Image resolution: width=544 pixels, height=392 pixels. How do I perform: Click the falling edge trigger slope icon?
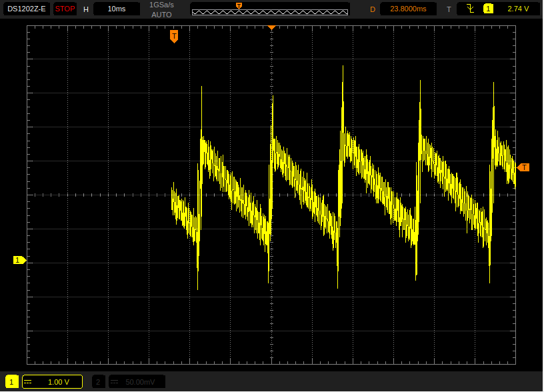click(x=471, y=9)
